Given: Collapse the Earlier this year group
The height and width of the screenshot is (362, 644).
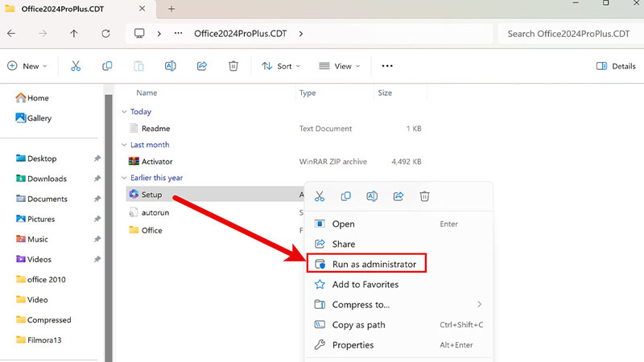Looking at the screenshot, I should tap(124, 178).
